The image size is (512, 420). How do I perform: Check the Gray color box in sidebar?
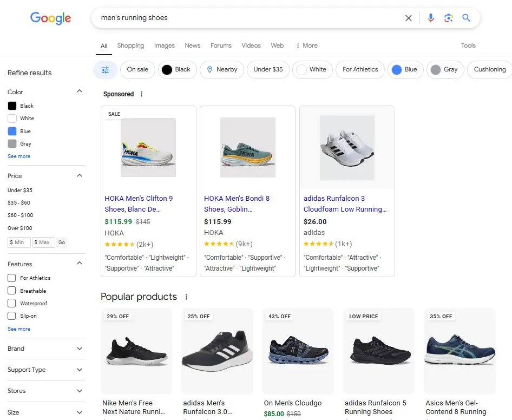12,144
